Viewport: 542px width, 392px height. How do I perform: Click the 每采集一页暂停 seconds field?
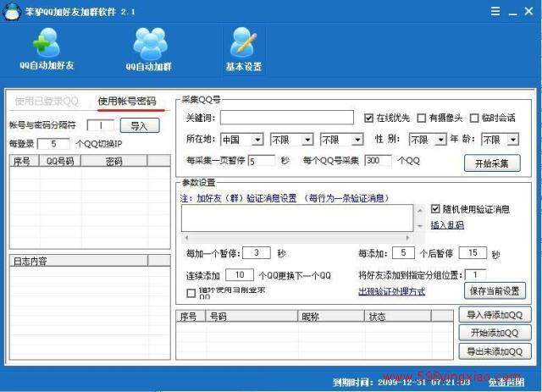[x=262, y=161]
